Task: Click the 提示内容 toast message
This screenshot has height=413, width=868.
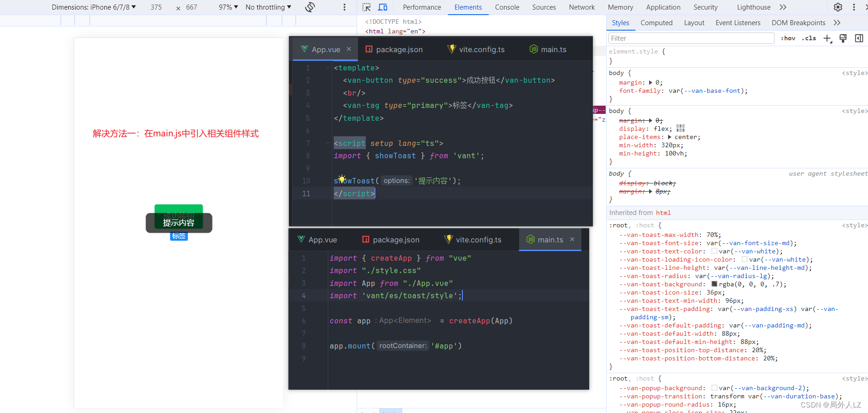Action: pos(179,223)
